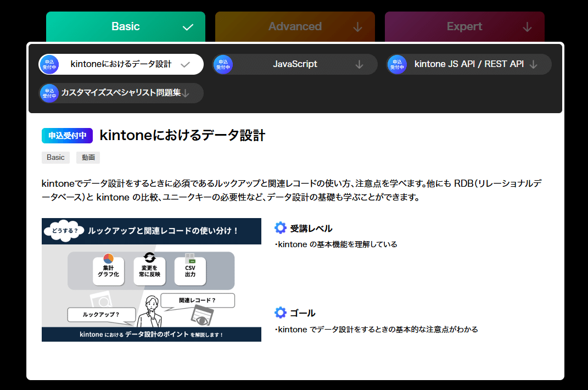Expand the JavaScript course dropdown

point(295,64)
